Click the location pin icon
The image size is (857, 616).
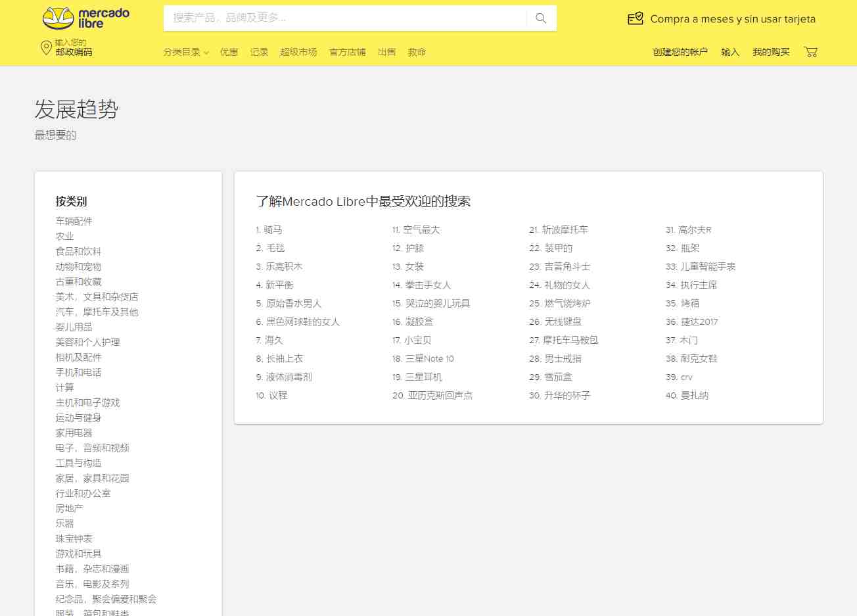(x=46, y=48)
